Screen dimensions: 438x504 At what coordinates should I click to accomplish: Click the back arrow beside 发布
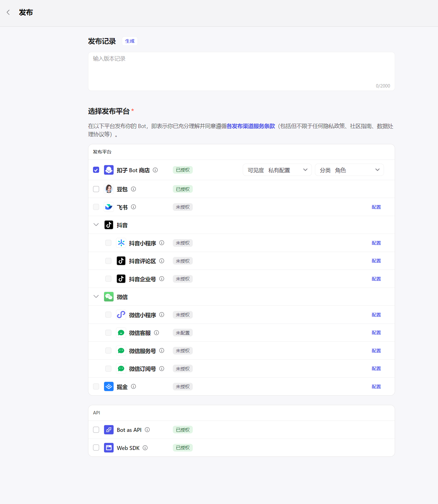tap(8, 12)
